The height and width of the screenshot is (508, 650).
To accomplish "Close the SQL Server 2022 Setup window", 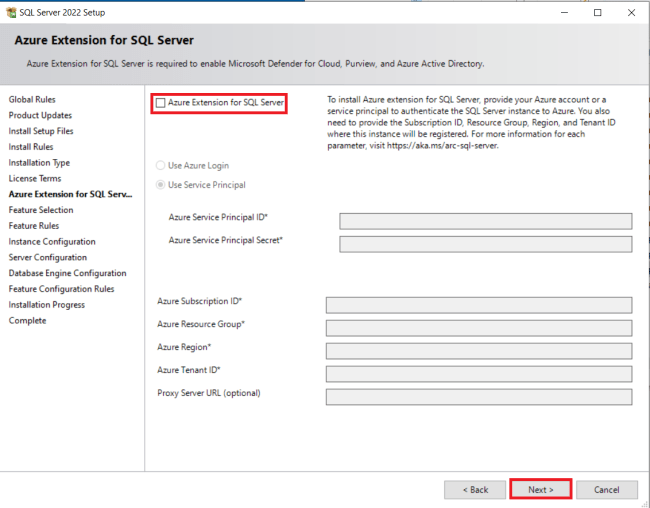I will 631,12.
